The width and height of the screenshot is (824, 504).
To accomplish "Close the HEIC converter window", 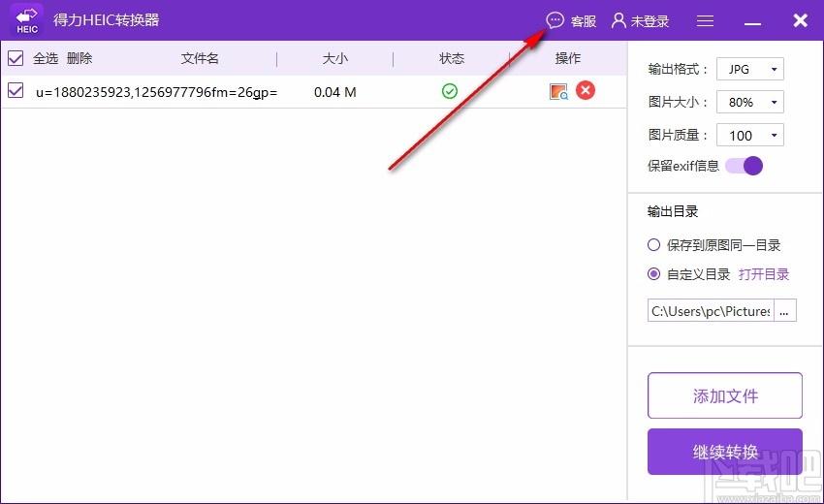I will pos(801,20).
